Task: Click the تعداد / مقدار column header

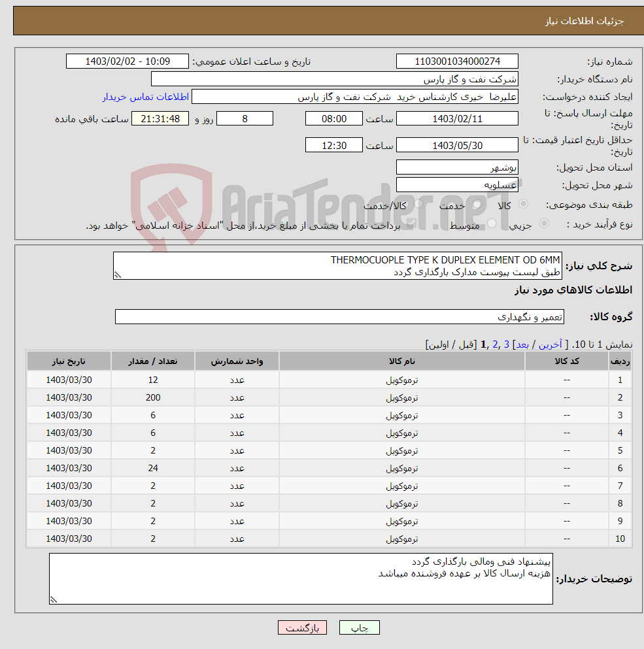Action: (153, 361)
